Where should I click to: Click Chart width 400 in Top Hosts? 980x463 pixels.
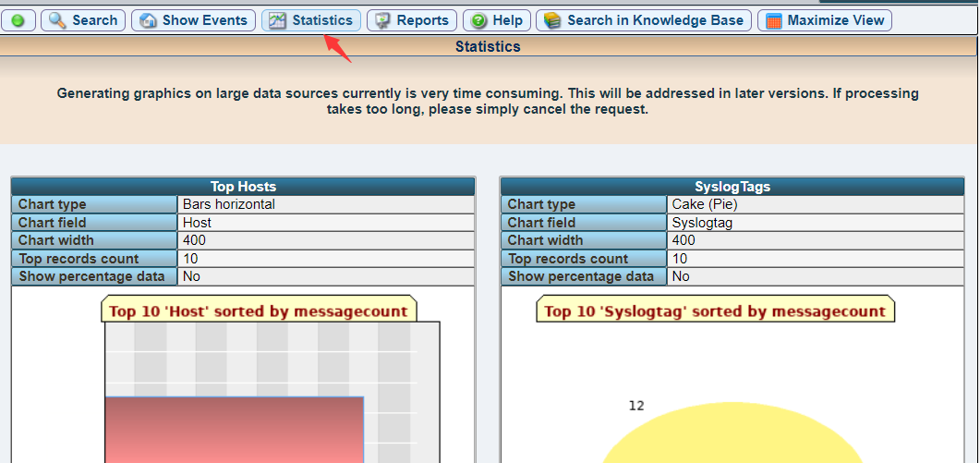click(x=194, y=240)
